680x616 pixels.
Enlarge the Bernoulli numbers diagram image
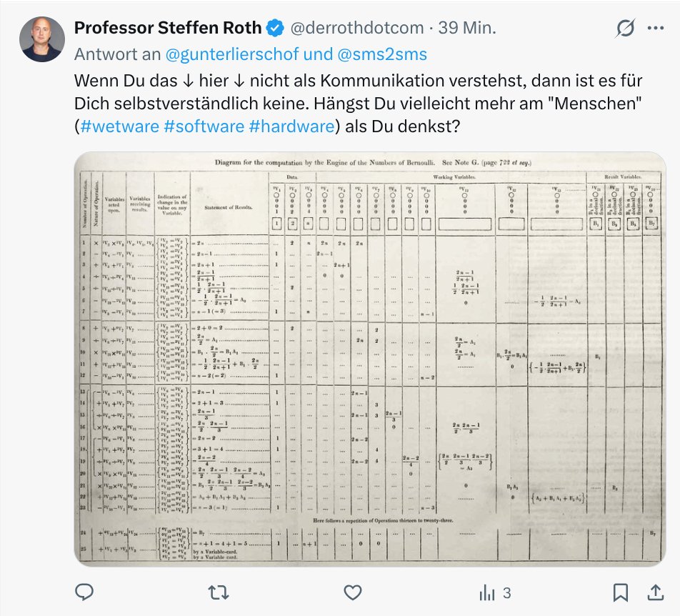coord(369,359)
